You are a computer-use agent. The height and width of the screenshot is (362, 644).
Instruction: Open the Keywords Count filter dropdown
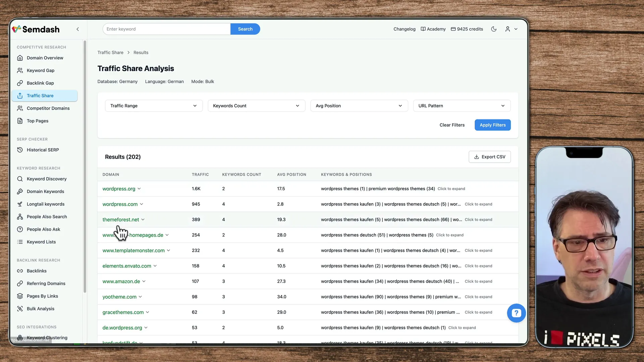pyautogui.click(x=256, y=106)
